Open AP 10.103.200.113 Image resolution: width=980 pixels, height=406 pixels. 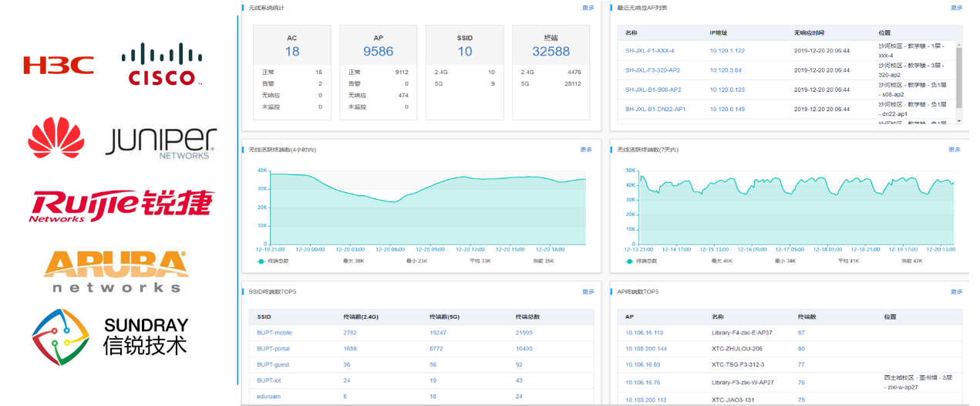click(x=646, y=400)
